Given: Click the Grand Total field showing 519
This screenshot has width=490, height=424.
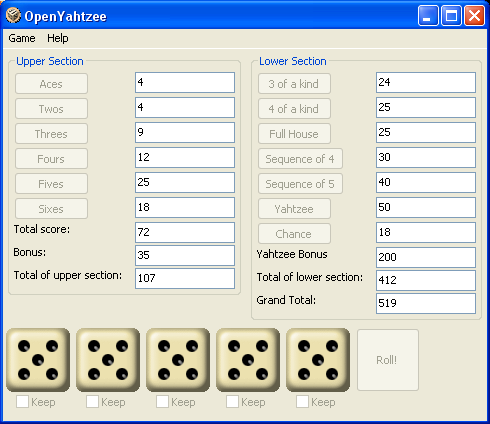Looking at the screenshot, I should point(426,303).
